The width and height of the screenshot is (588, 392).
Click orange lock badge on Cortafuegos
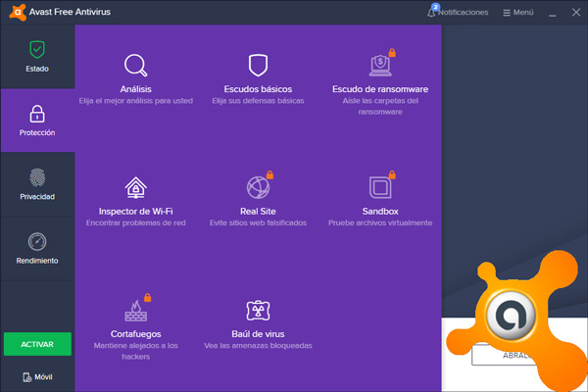148,298
